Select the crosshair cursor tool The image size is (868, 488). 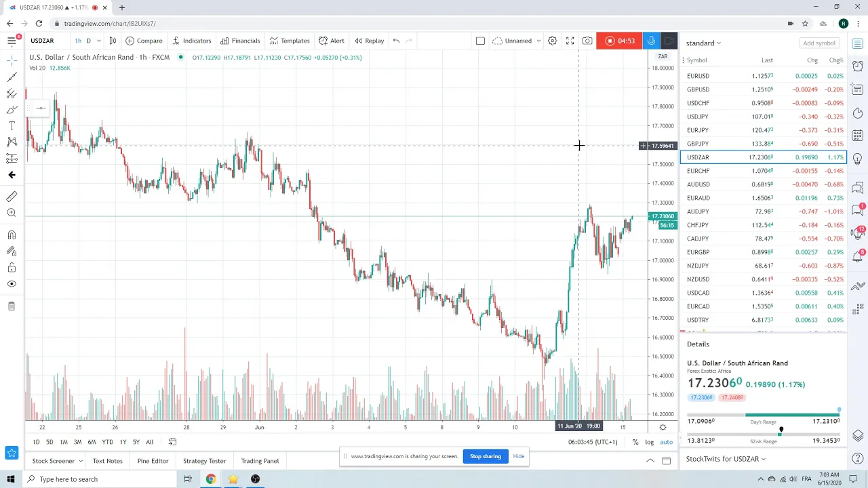(x=12, y=61)
